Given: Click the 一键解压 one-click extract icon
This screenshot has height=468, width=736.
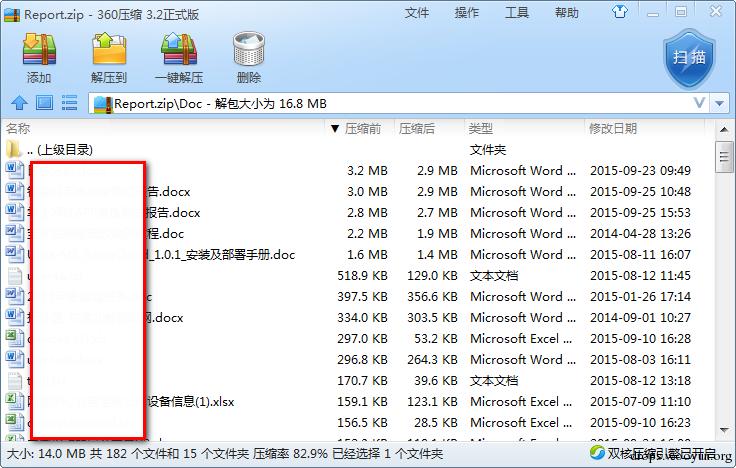Looking at the screenshot, I should 179,49.
